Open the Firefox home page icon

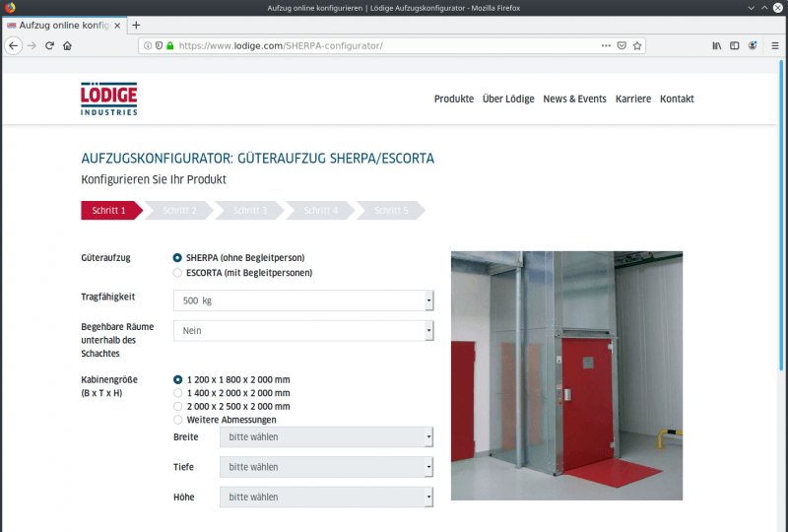pyautogui.click(x=67, y=45)
